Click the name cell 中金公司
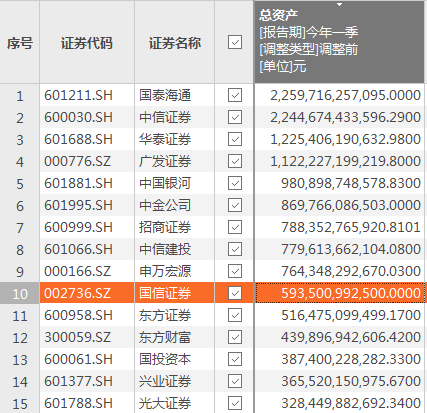 pyautogui.click(x=175, y=205)
